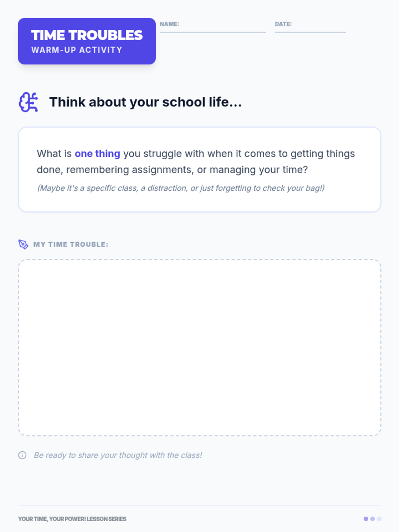Click the pen nib icon
Viewport: 399px width, 532px height.
coord(23,244)
